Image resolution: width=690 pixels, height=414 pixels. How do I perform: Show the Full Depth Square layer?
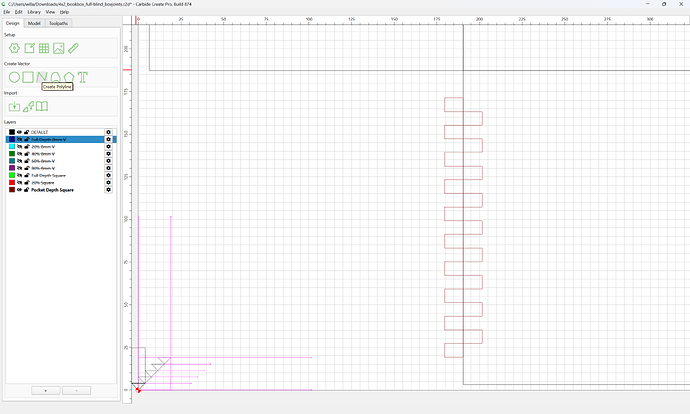[x=19, y=175]
